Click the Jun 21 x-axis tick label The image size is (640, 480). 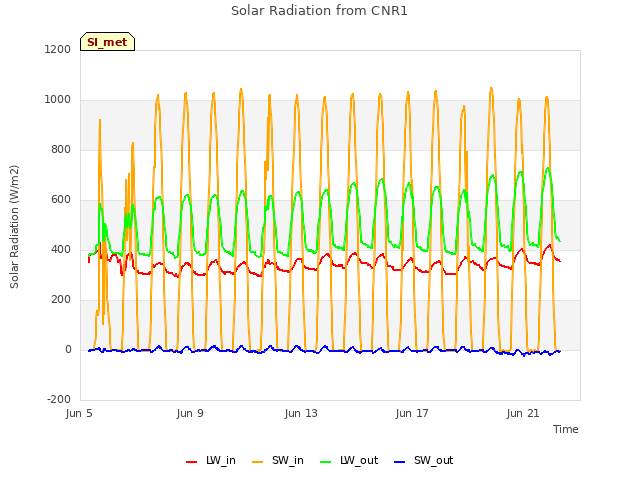coord(523,413)
